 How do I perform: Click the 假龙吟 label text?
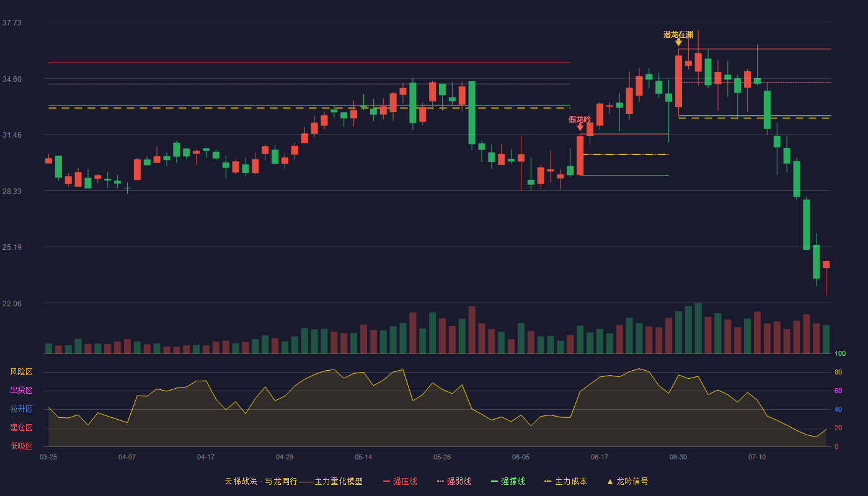[580, 119]
